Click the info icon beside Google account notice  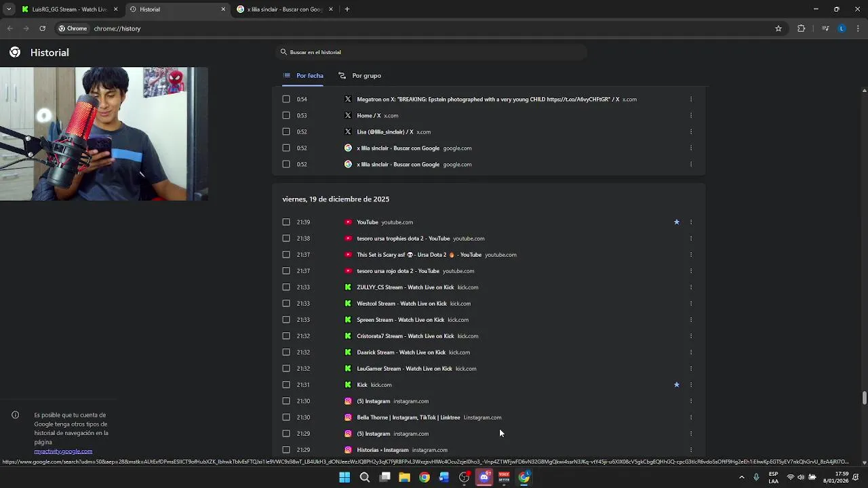click(x=15, y=415)
